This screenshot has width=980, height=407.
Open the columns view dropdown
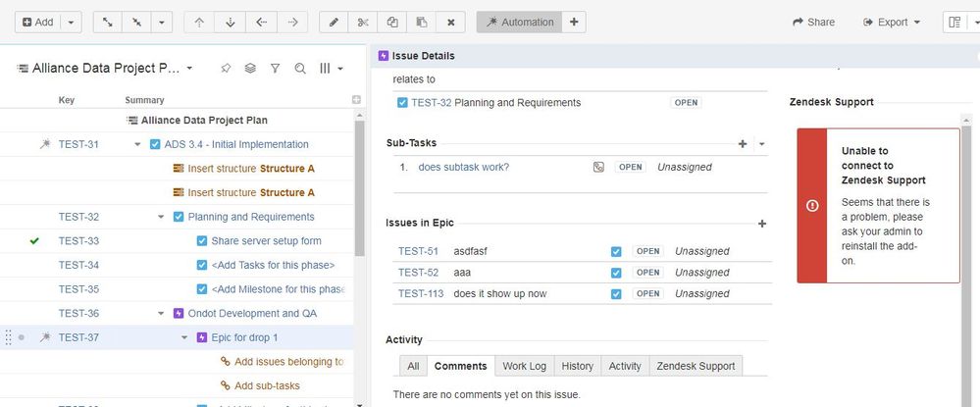[332, 68]
